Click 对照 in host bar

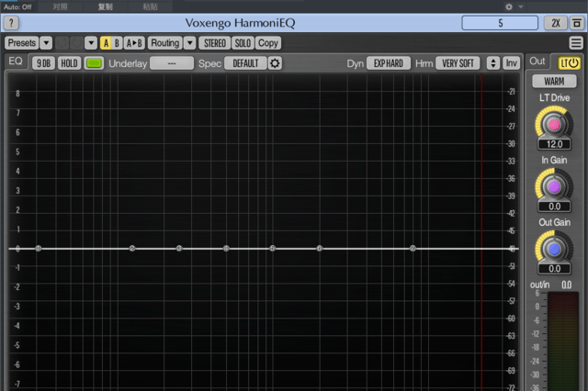[60, 6]
